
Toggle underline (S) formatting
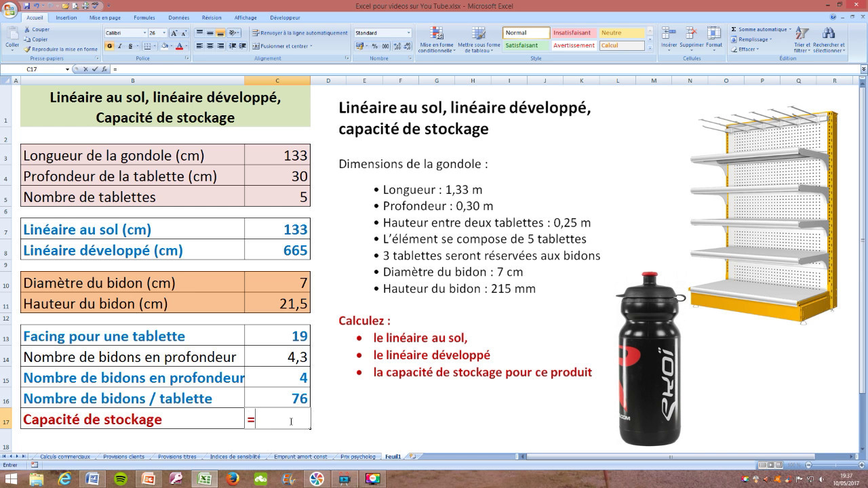coord(129,46)
